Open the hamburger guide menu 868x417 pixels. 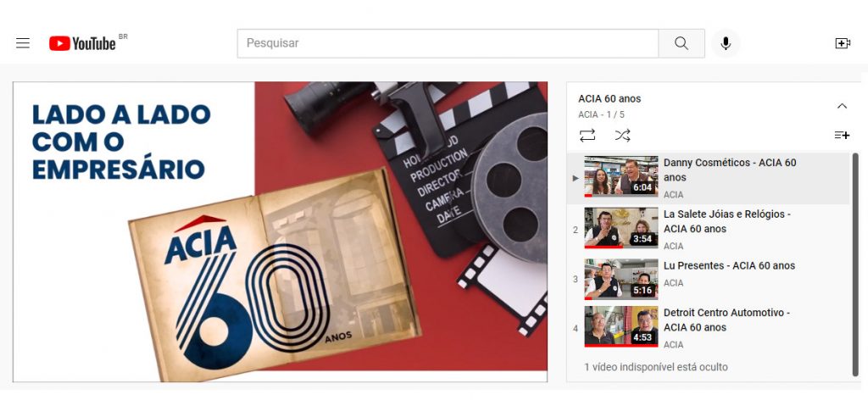point(23,43)
